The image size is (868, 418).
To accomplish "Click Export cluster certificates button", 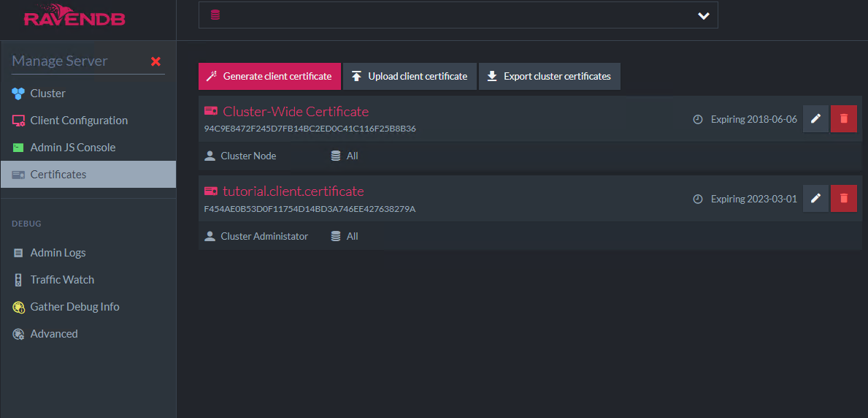I will 549,77.
